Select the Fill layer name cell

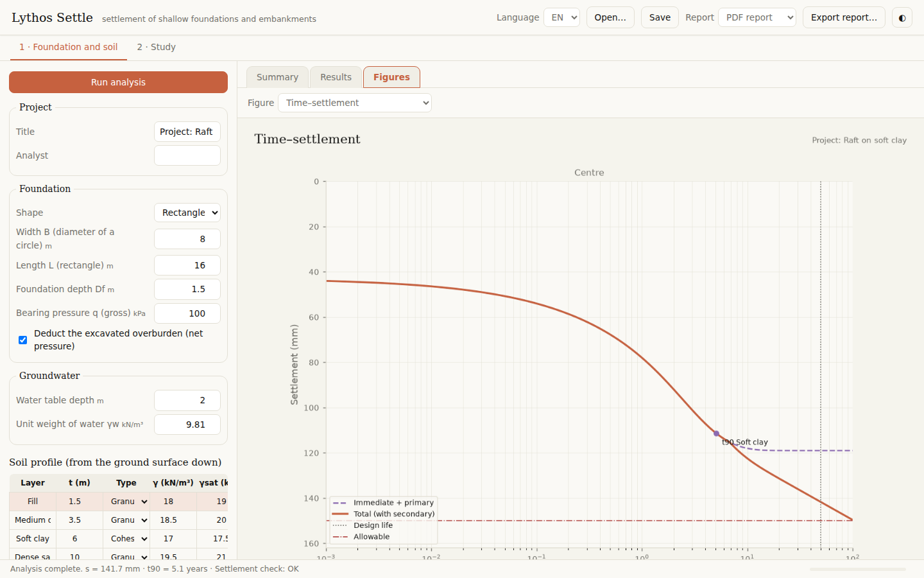[x=33, y=502]
